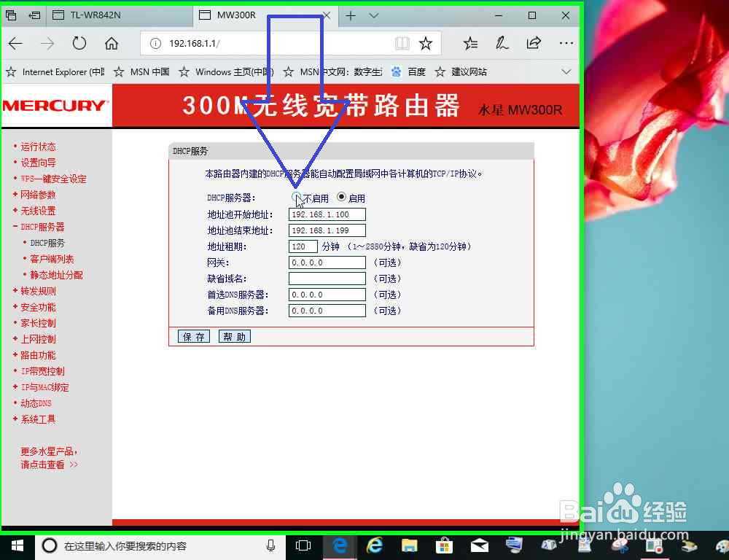The image size is (729, 560).
Task: Click the 地址池开始地址 field
Action: [327, 214]
